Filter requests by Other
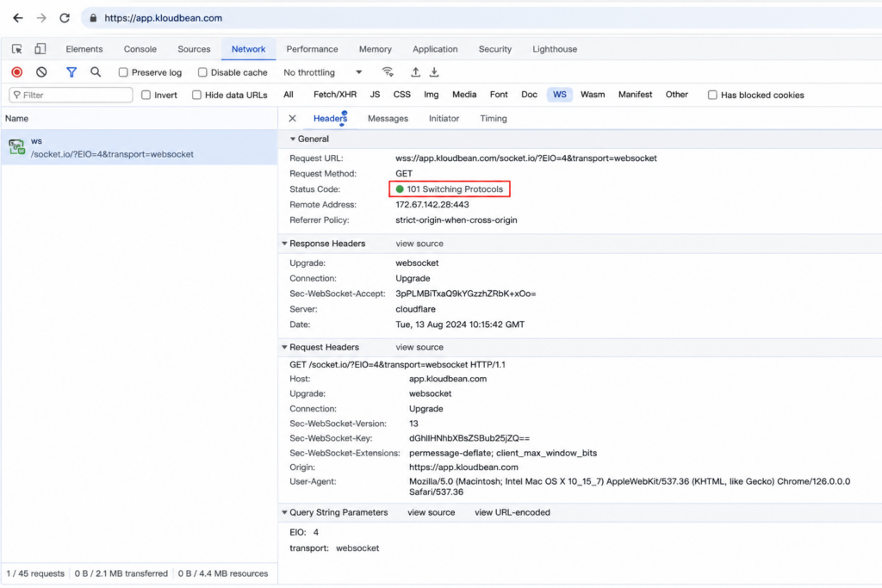The image size is (882, 588). tap(677, 95)
